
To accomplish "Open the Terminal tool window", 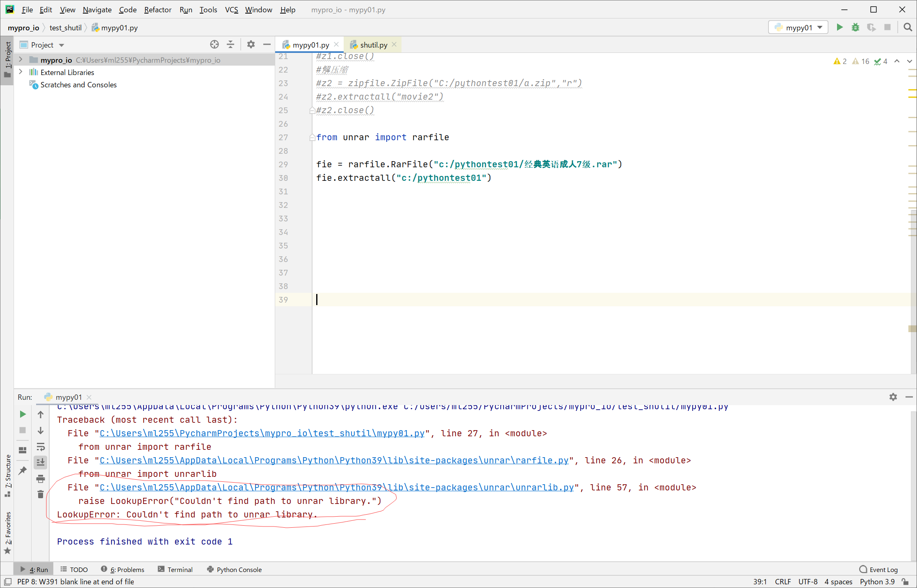I will pos(176,570).
